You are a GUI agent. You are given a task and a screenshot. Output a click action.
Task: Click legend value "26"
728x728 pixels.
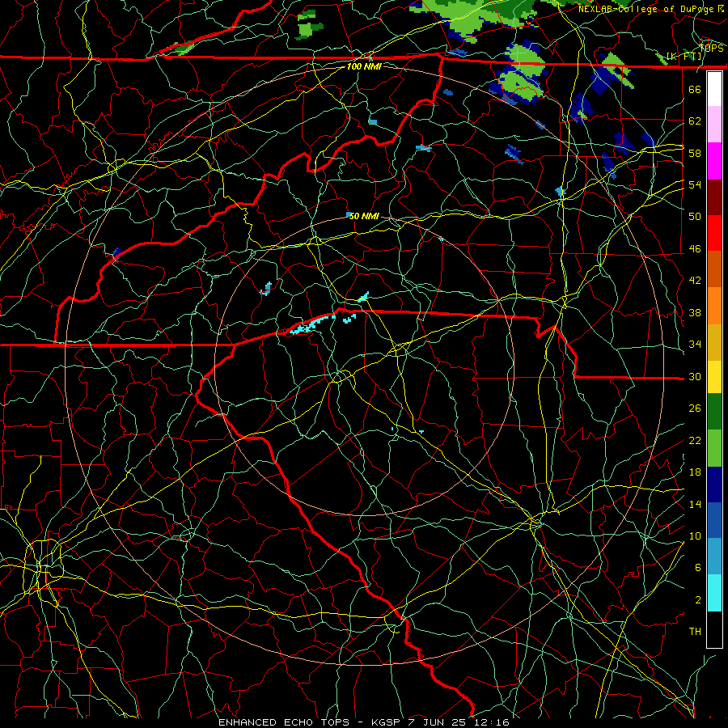pos(695,408)
